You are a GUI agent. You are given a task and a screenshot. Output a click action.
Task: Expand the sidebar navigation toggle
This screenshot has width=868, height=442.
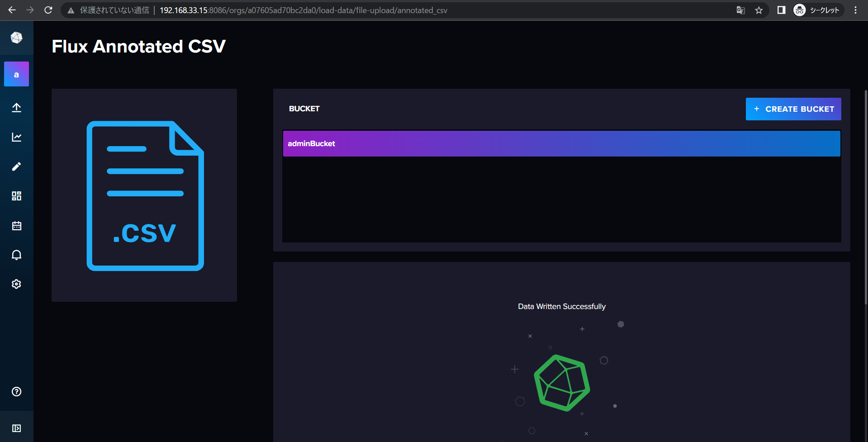(17, 428)
